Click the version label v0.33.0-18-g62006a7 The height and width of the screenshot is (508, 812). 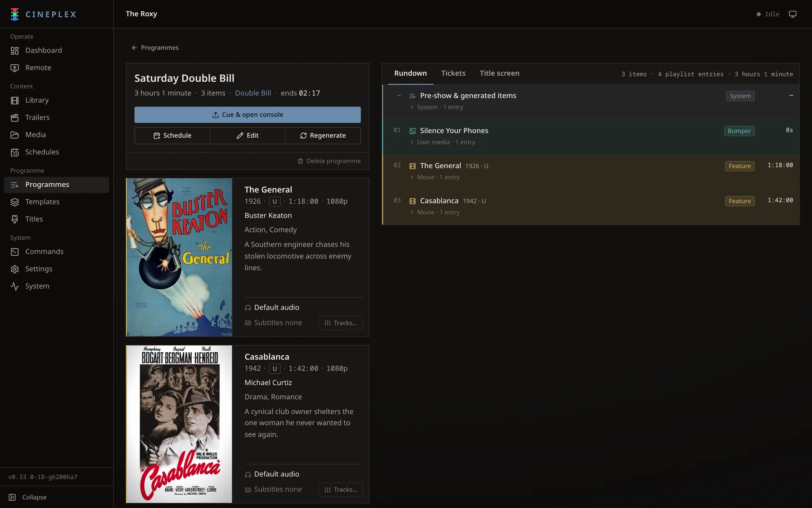[43, 477]
